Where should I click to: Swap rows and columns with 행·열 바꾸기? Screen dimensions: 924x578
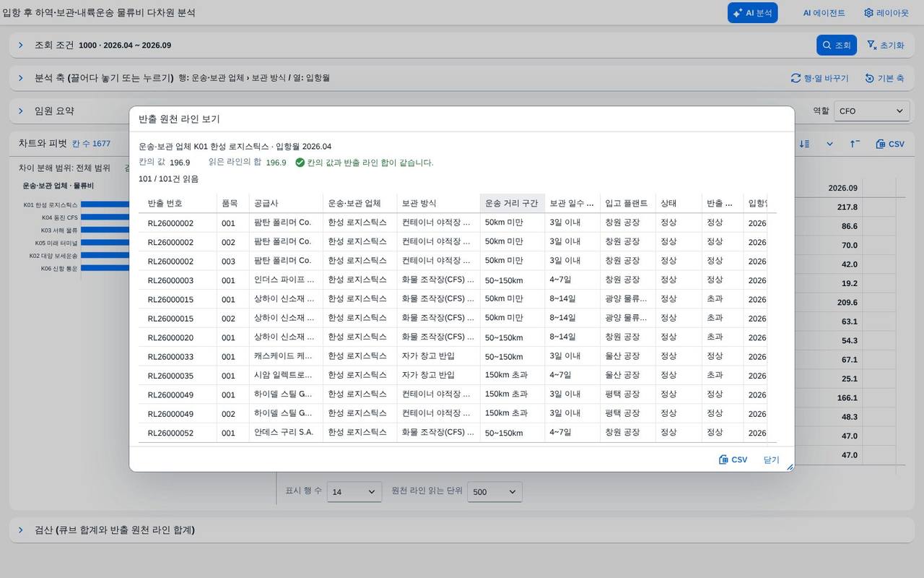click(x=820, y=78)
